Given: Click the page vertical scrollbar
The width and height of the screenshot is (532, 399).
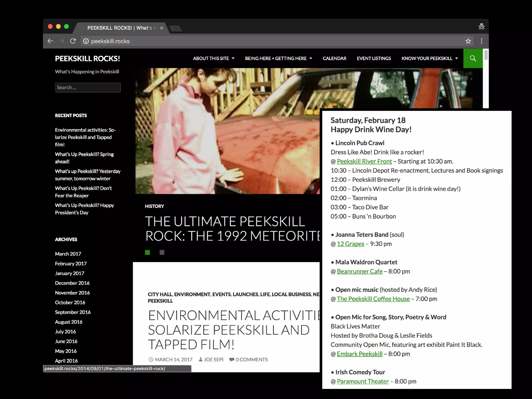Looking at the screenshot, I should pyautogui.click(x=486, y=55).
